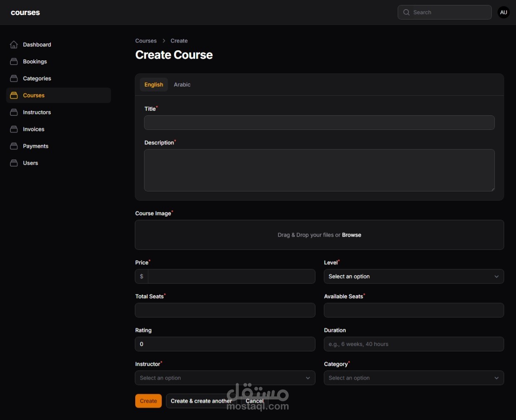The height and width of the screenshot is (420, 516).
Task: Open Invoices in sidebar
Action: pyautogui.click(x=59, y=129)
